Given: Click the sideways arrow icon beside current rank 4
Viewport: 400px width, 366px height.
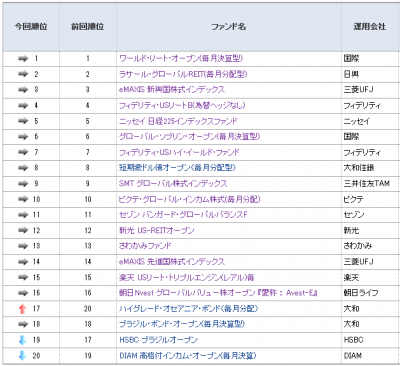Looking at the screenshot, I should 23,105.
